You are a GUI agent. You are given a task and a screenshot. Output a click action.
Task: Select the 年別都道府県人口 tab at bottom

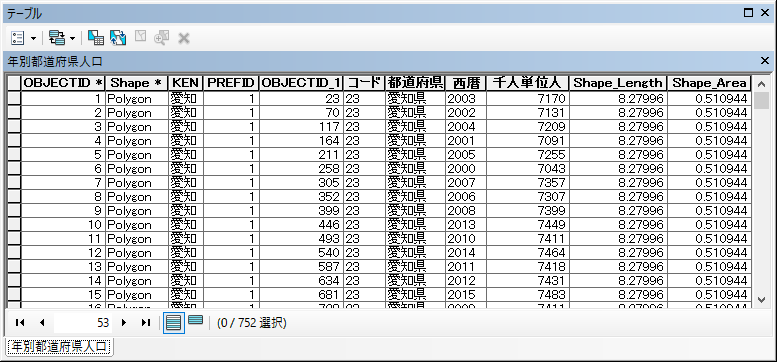tap(59, 347)
